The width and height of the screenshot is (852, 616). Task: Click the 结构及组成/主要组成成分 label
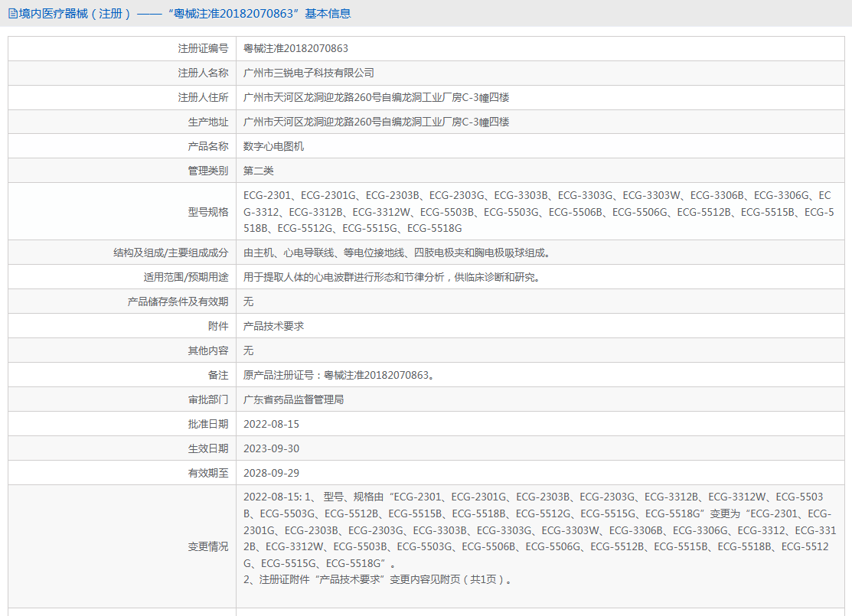[171, 253]
